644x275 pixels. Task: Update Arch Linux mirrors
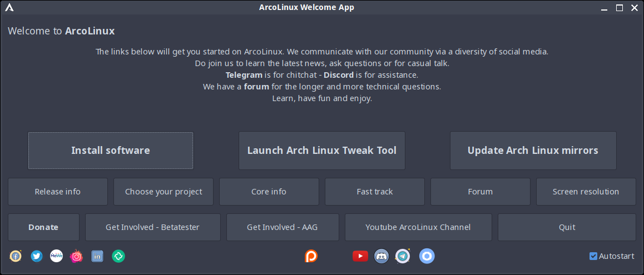(533, 151)
